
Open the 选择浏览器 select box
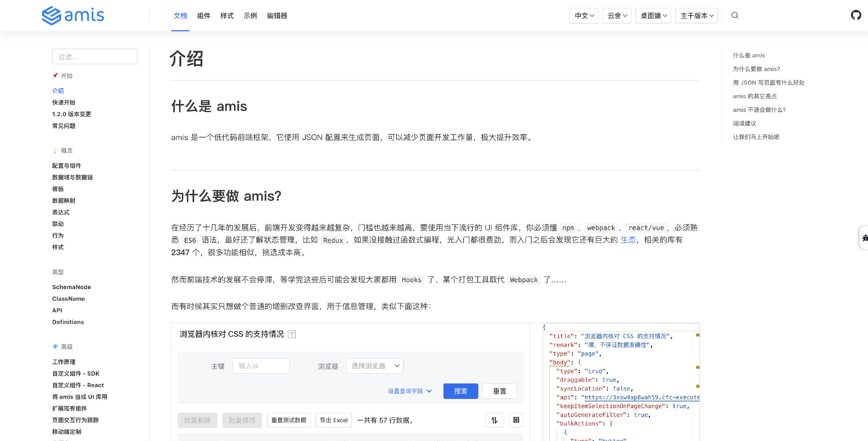click(x=374, y=366)
